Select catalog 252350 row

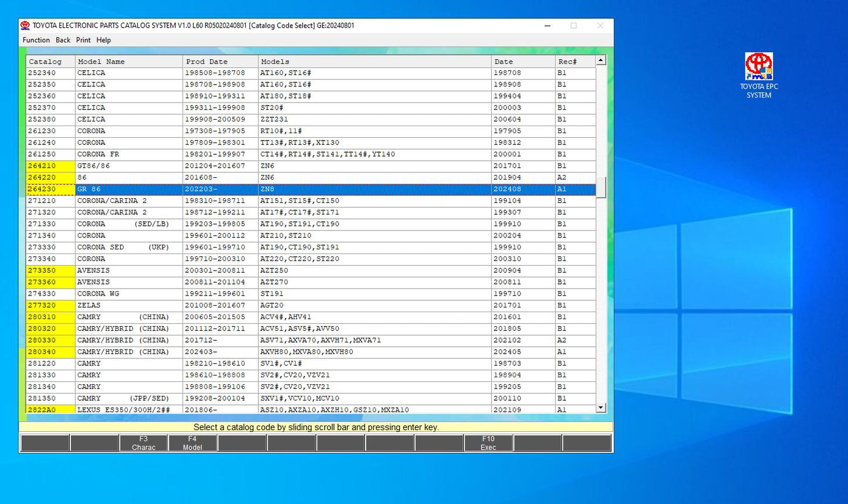[x=311, y=84]
